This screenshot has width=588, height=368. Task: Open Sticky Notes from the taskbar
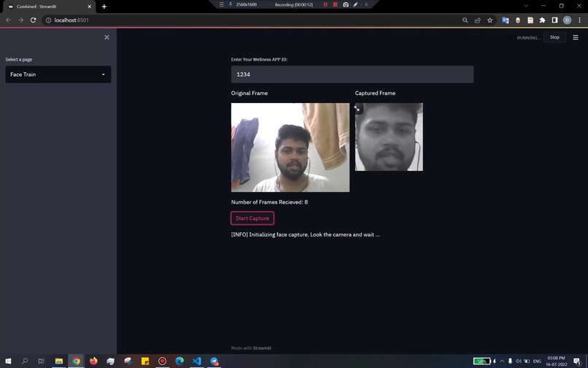click(145, 361)
